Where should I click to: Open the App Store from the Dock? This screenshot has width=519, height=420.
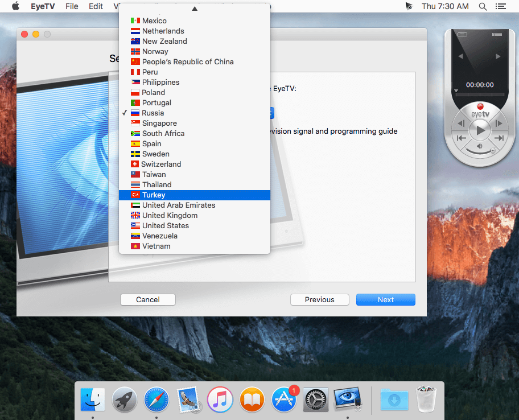[x=283, y=400]
